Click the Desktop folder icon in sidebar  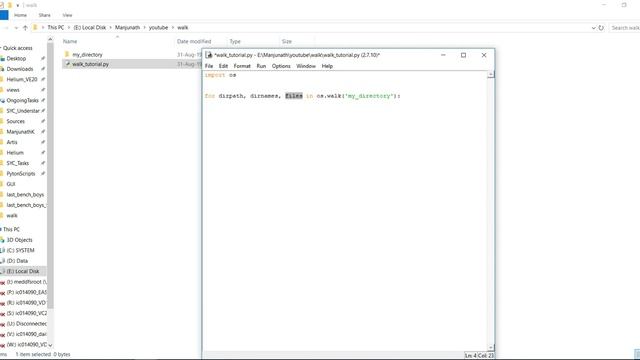tap(2, 59)
